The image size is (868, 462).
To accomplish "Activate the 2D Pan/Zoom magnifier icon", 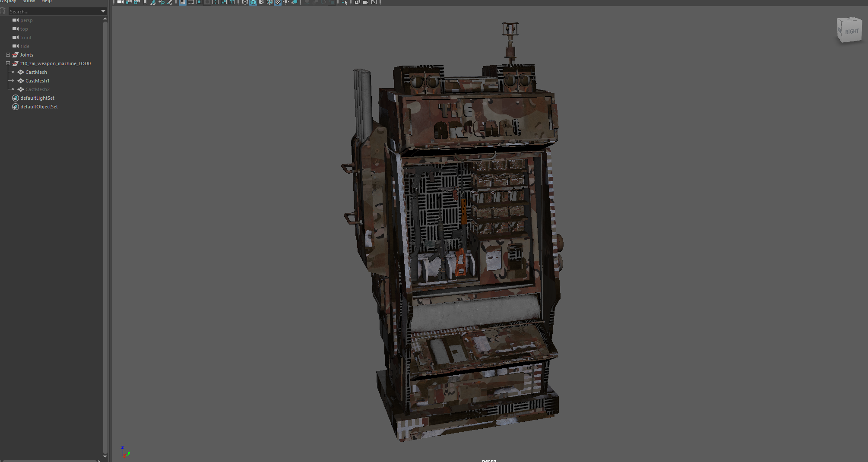I will point(162,2).
